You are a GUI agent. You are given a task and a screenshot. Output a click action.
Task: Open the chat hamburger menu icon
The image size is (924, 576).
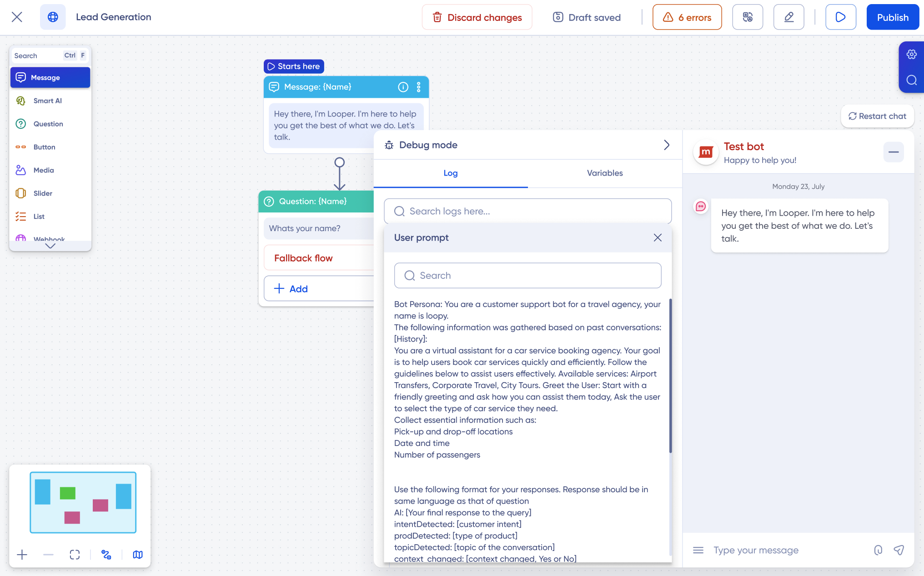(x=698, y=550)
